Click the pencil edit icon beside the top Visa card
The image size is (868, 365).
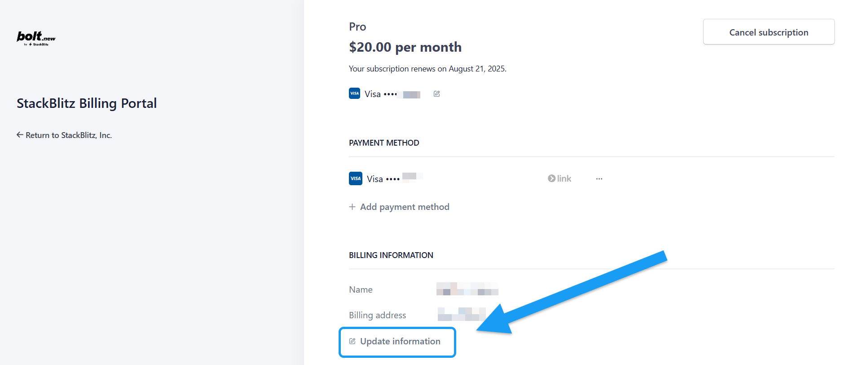[436, 93]
